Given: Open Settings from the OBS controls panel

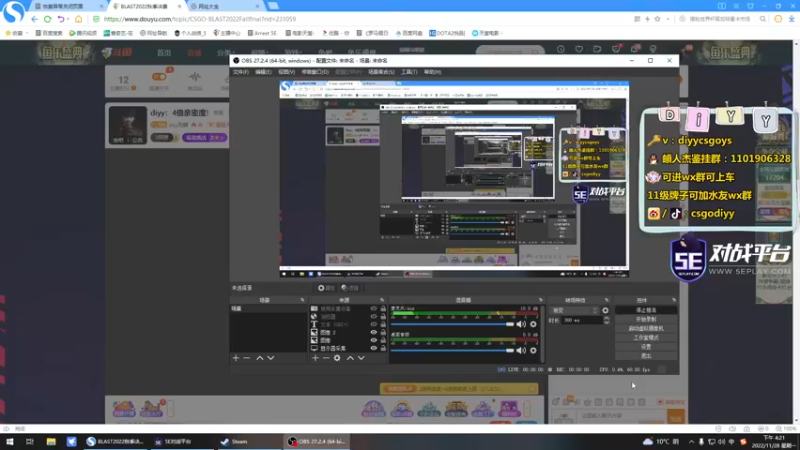Looking at the screenshot, I should (646, 347).
